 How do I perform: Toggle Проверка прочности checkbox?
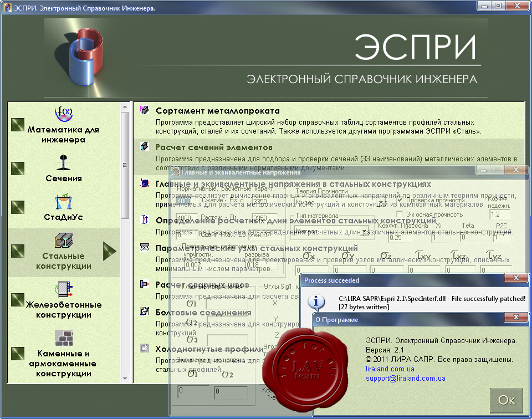pos(400,200)
